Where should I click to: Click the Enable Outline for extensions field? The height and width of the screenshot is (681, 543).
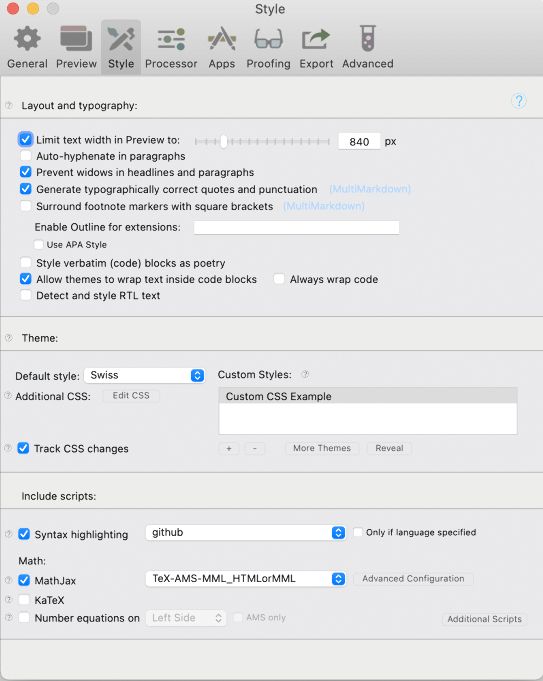point(296,227)
